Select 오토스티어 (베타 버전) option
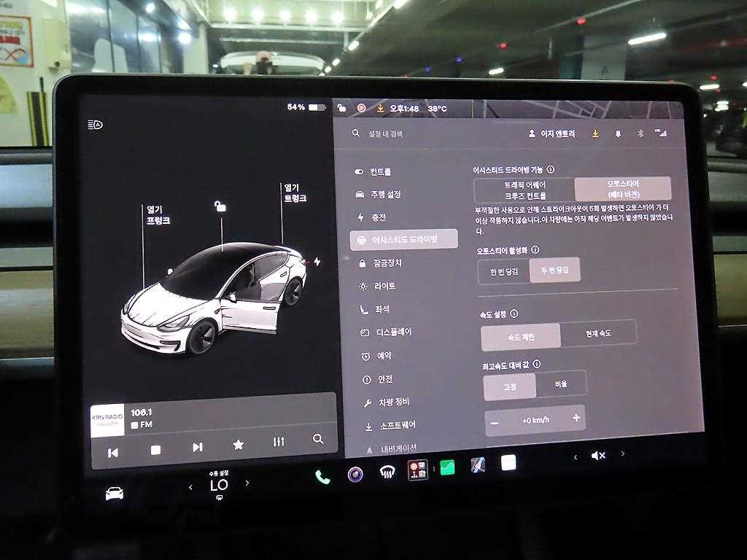This screenshot has width=747, height=560. click(623, 189)
